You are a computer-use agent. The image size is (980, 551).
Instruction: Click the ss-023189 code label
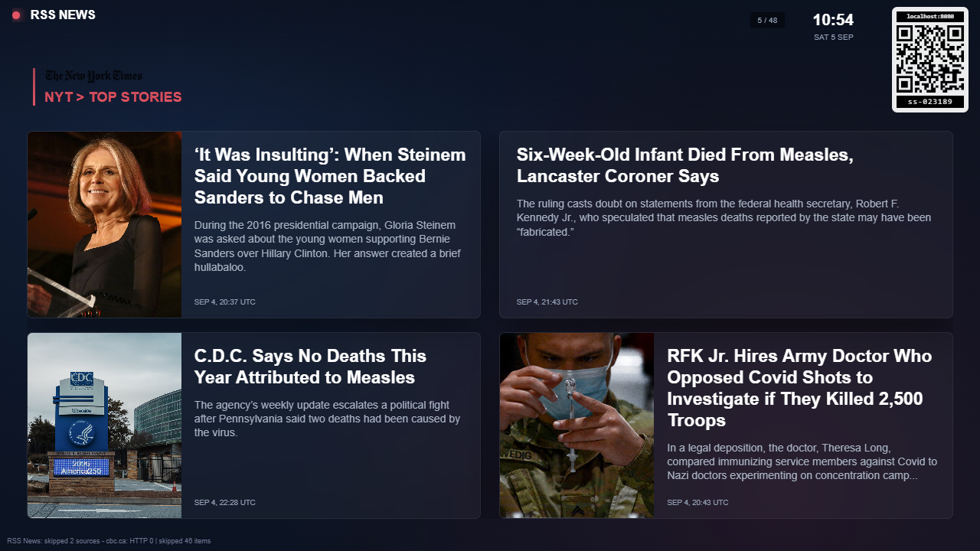click(930, 102)
